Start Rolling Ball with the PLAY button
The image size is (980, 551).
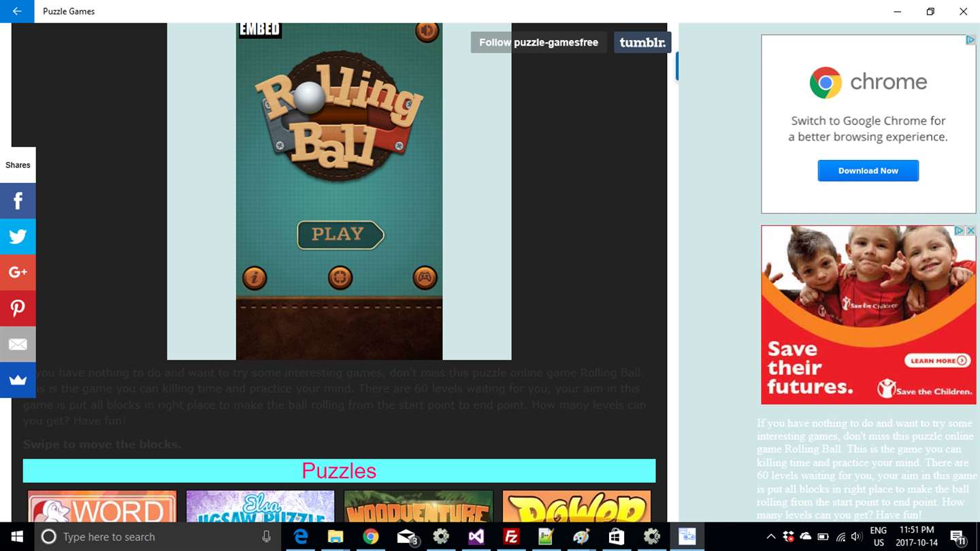340,235
